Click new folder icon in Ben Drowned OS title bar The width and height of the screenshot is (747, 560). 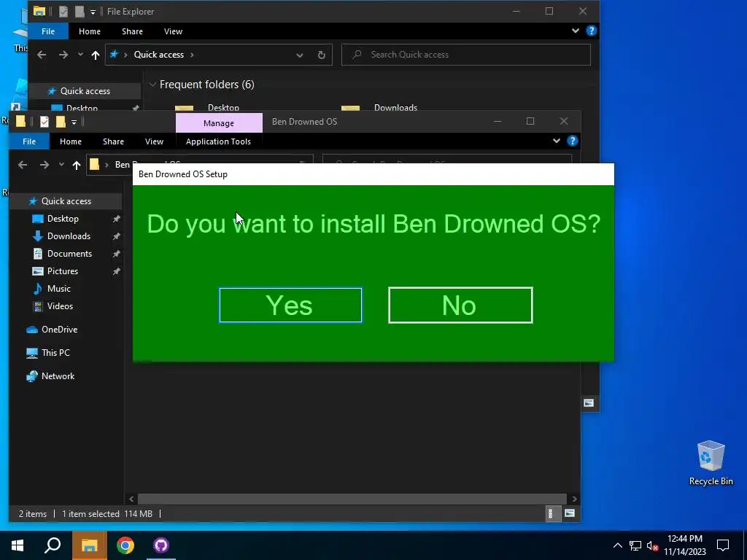tap(61, 122)
